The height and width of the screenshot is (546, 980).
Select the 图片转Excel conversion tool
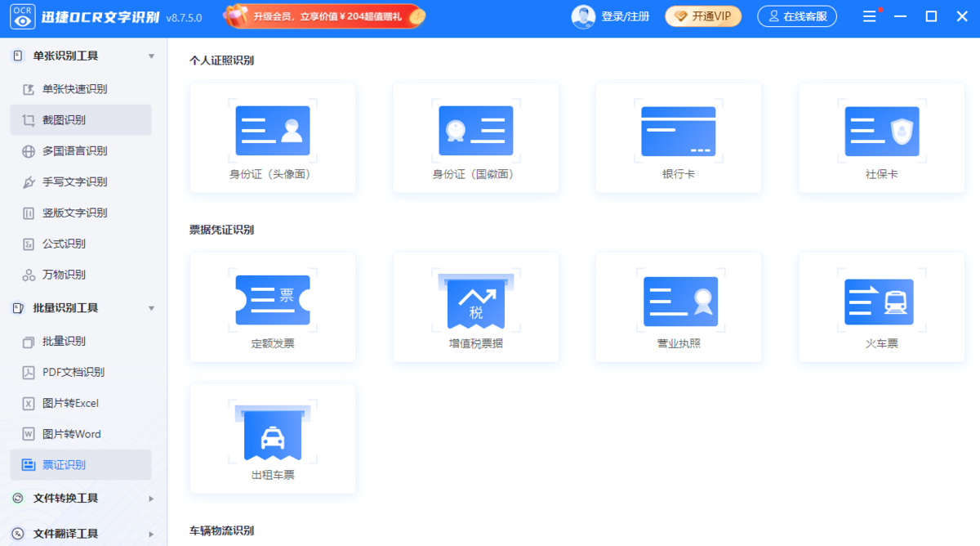(79, 402)
